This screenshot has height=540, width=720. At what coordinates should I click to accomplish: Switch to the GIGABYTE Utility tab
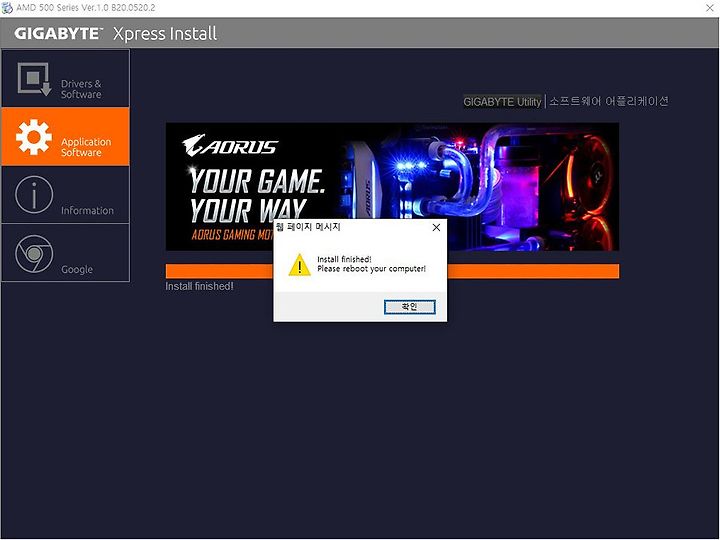coord(502,101)
